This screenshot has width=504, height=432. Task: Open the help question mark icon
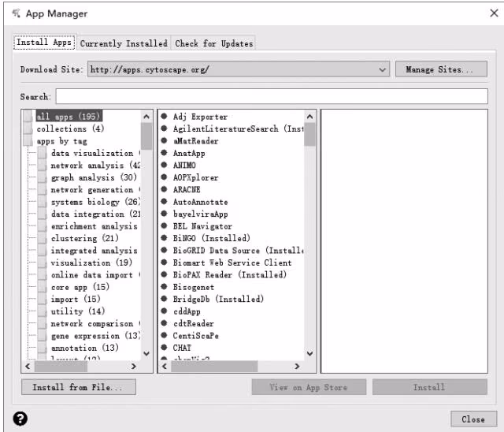coord(20,419)
